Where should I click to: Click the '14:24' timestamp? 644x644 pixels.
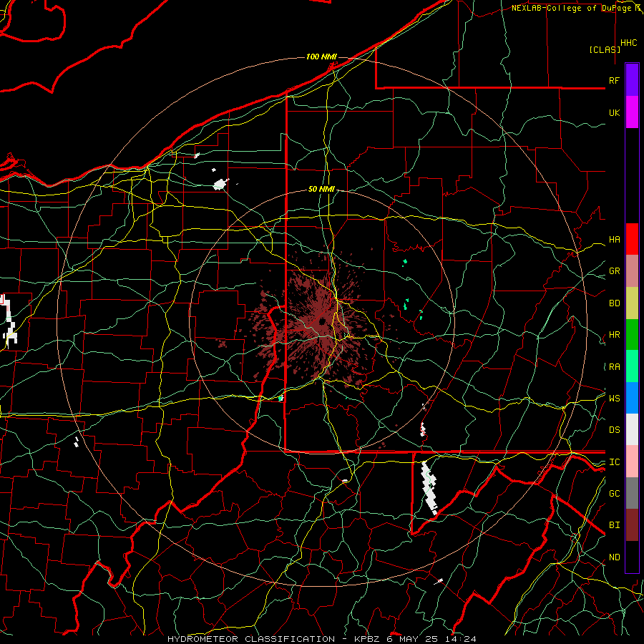[460, 639]
